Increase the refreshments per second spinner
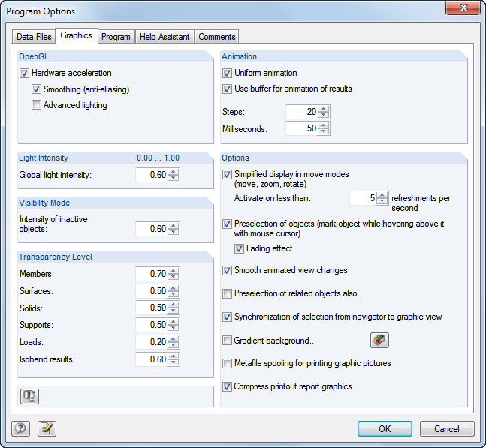 click(x=382, y=195)
